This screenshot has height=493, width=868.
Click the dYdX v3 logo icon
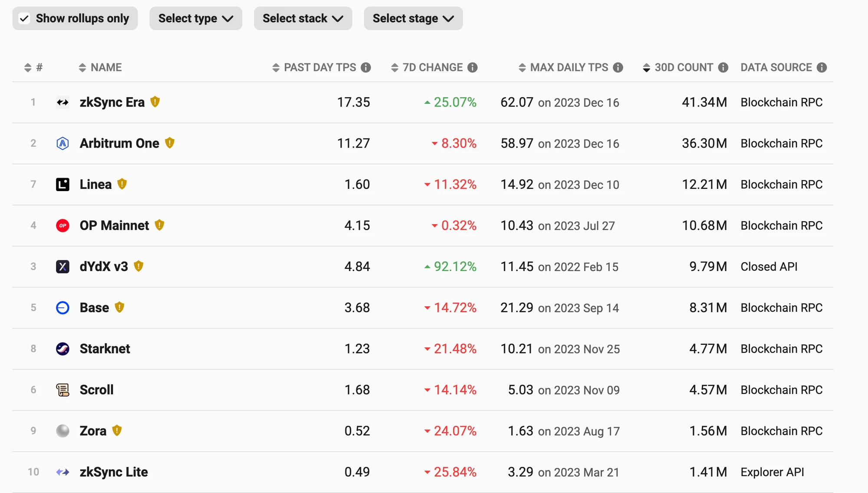point(63,267)
